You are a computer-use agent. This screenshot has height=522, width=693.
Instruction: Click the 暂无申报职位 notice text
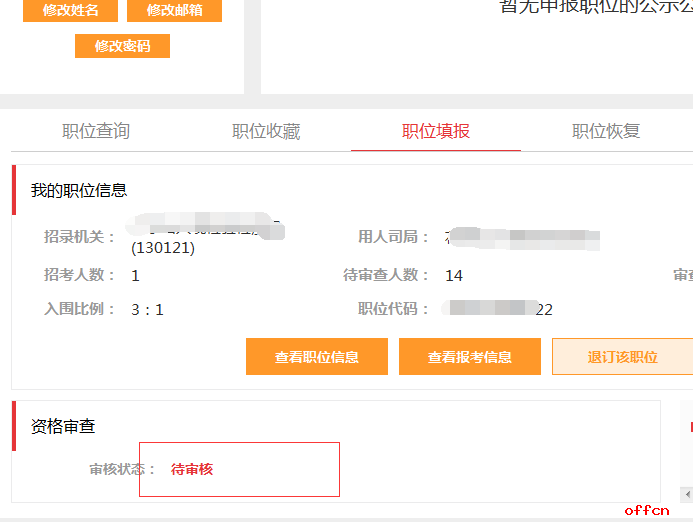click(595, 6)
